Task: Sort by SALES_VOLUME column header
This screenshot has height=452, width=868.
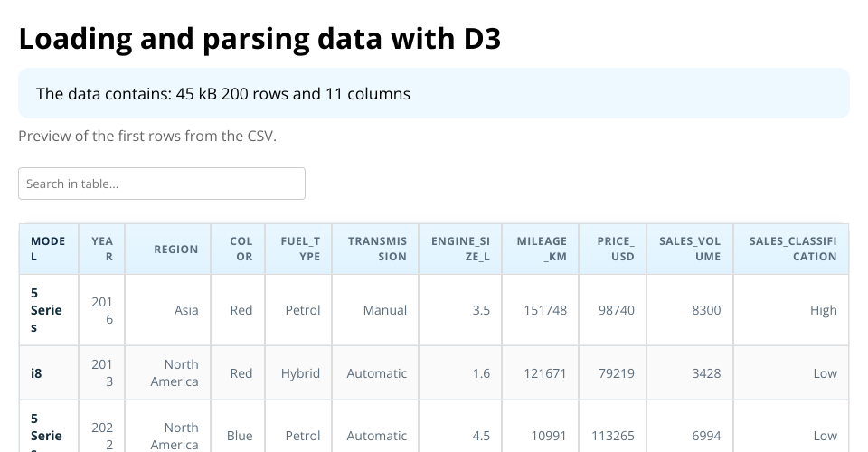Action: pos(690,249)
